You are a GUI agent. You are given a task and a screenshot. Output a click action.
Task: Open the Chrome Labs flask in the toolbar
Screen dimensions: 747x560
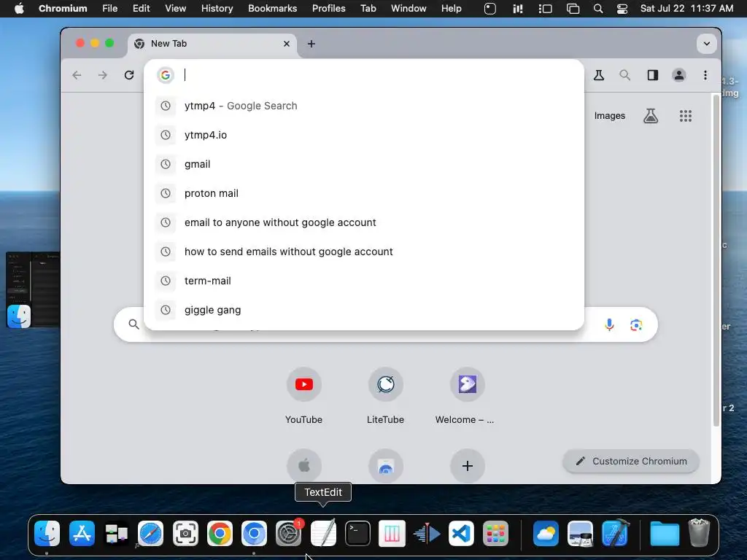point(599,75)
